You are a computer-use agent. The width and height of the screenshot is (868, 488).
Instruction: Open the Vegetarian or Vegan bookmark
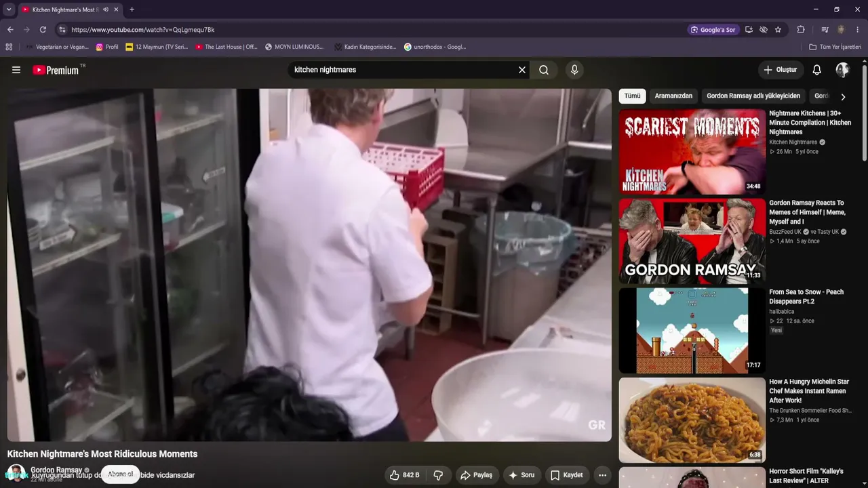(x=57, y=47)
